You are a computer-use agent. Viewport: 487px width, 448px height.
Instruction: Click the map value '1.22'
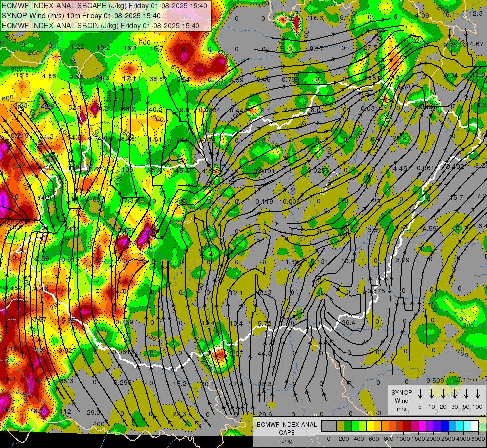(77, 47)
